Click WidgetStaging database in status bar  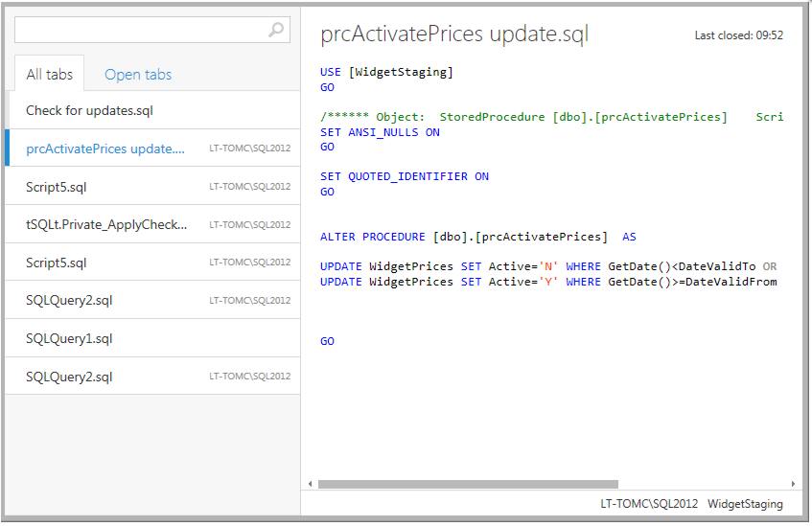pos(745,504)
